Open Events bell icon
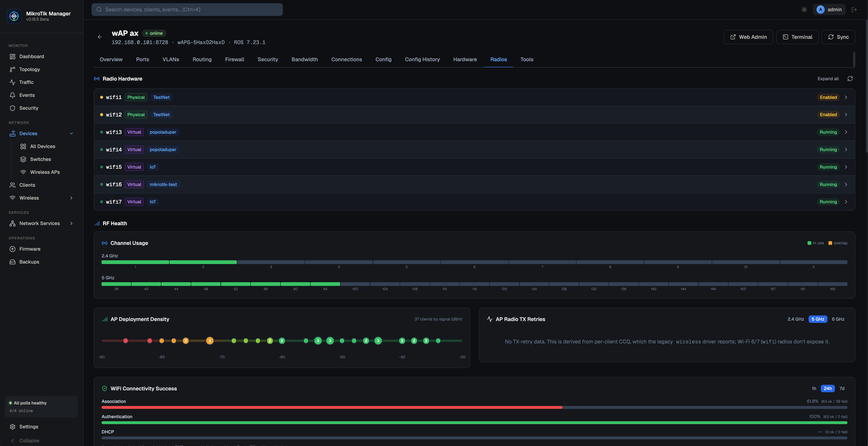868x446 pixels. (x=12, y=95)
